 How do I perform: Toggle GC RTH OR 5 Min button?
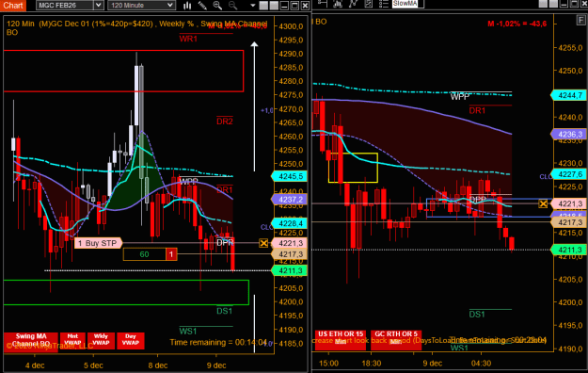(x=396, y=340)
